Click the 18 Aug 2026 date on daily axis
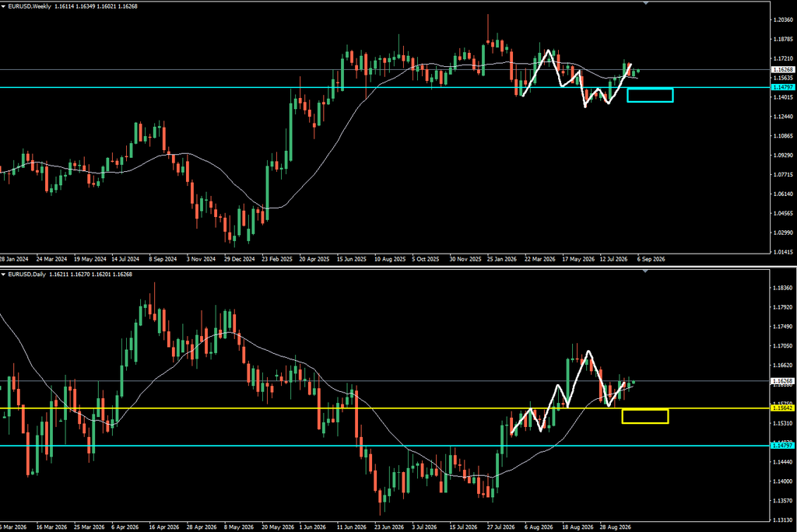 [x=578, y=527]
